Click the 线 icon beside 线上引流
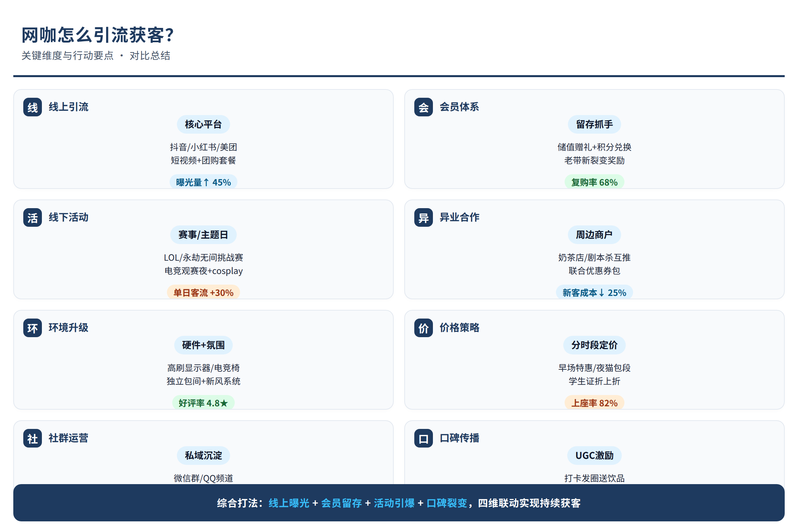This screenshot has height=532, width=798. coord(33,107)
